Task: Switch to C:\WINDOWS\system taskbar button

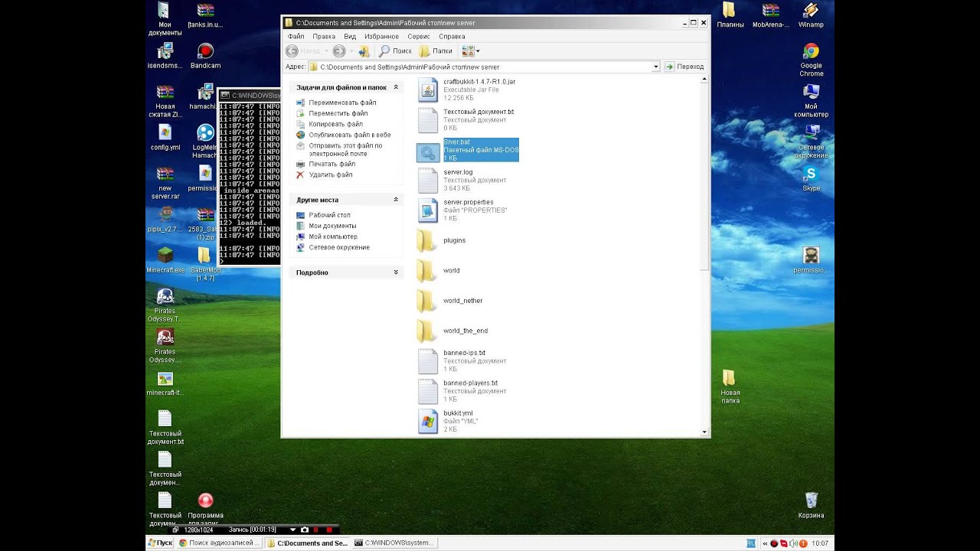Action: pos(395,543)
